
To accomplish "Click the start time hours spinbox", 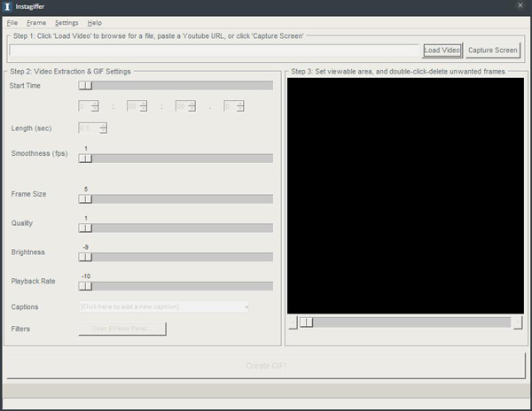I will [x=88, y=106].
